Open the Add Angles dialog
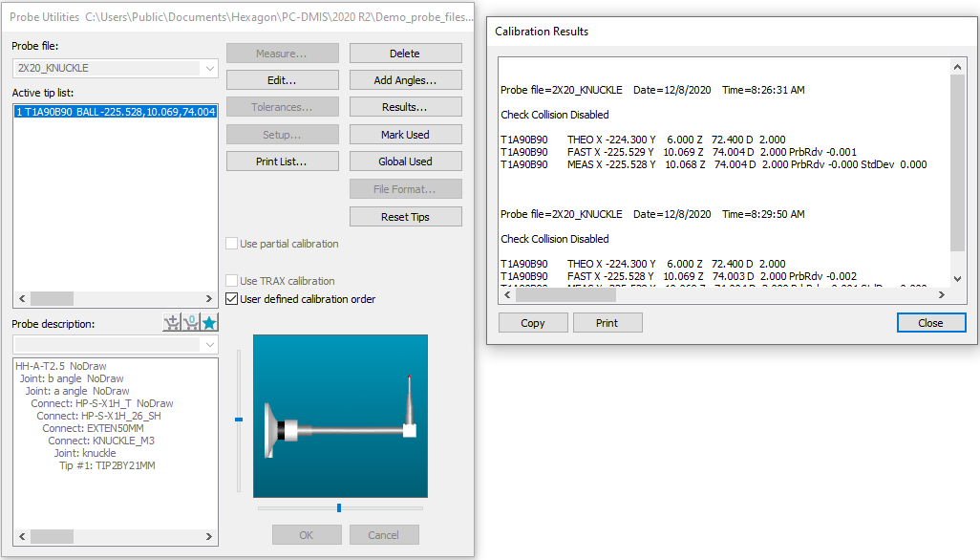The image size is (980, 560). [405, 79]
